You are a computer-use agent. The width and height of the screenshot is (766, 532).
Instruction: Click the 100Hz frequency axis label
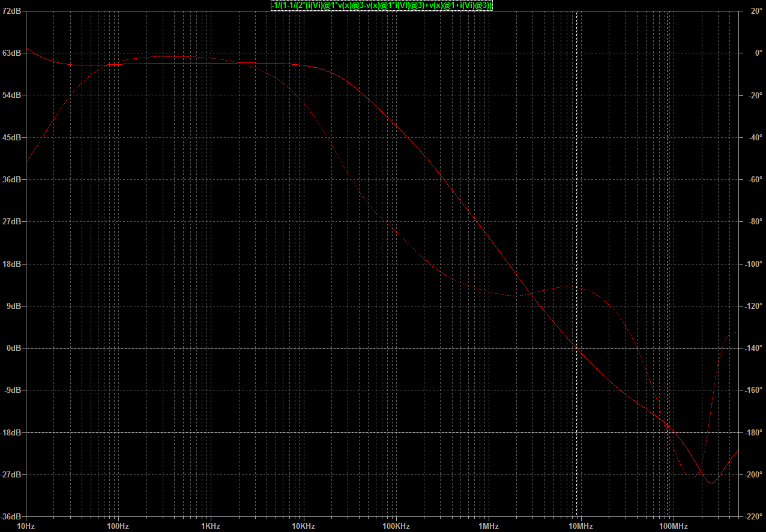(x=118, y=526)
